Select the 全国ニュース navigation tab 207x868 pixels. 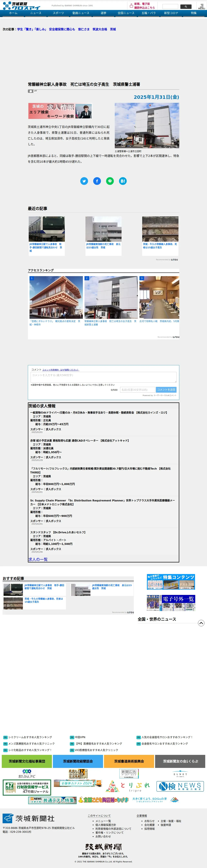coord(126,13)
